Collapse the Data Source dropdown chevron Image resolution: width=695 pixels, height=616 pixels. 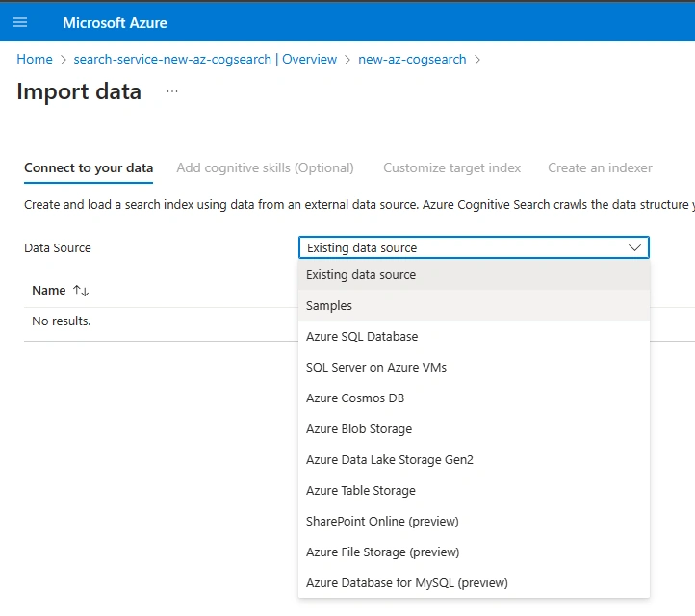click(634, 247)
